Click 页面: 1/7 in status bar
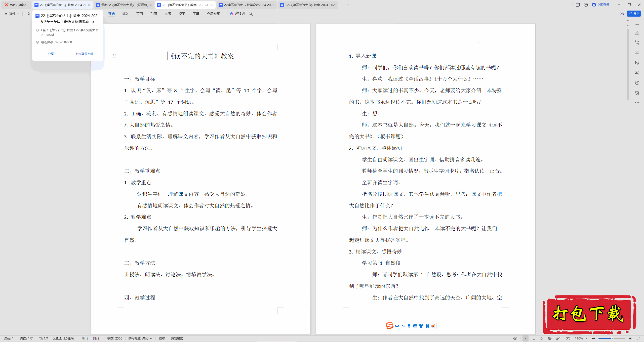 click(x=26, y=338)
